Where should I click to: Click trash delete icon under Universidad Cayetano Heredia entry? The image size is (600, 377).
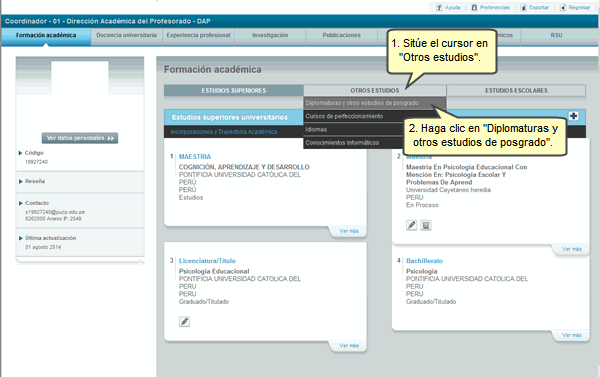[x=426, y=225]
